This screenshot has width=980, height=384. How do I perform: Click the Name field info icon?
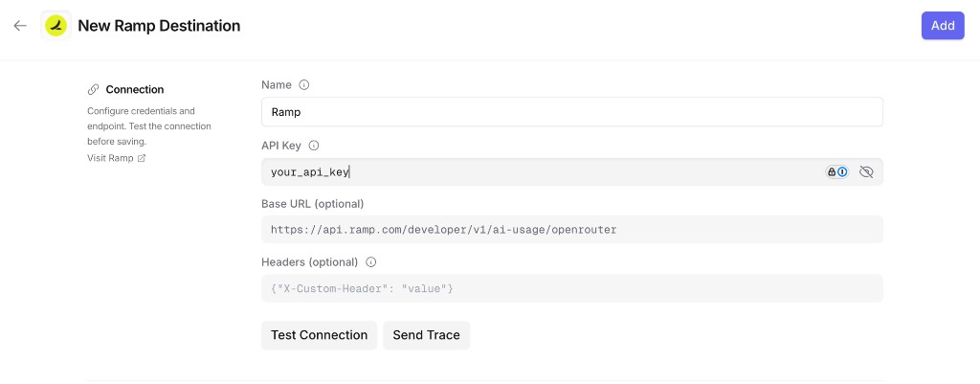click(304, 85)
